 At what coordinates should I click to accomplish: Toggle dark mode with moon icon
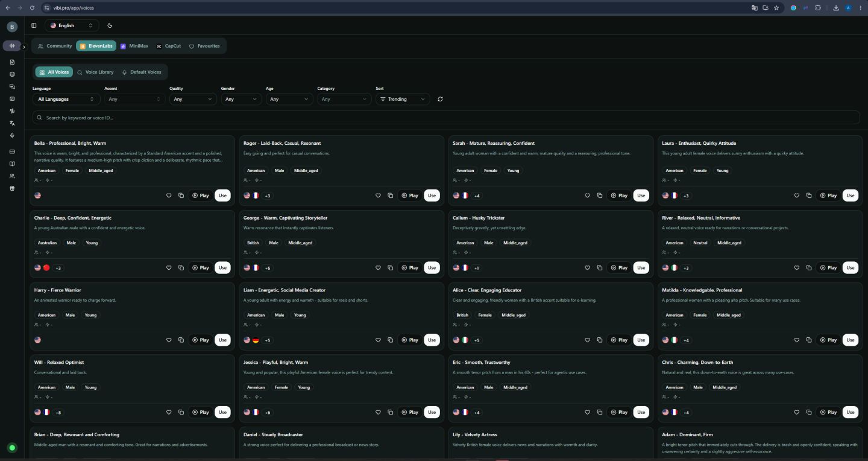pos(110,25)
